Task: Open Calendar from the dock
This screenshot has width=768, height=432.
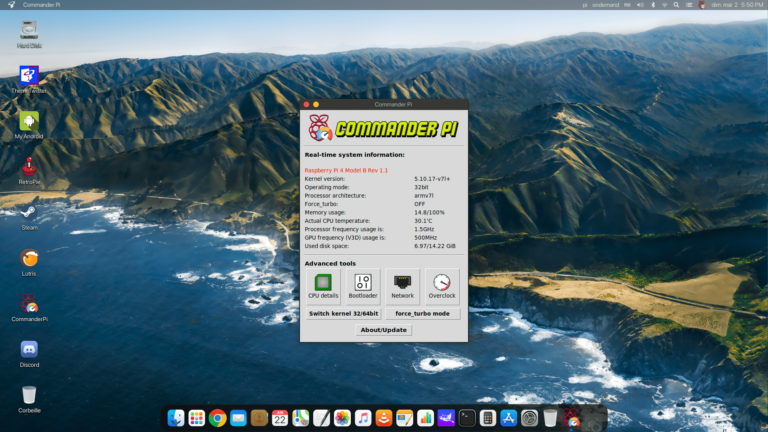Action: coord(280,418)
